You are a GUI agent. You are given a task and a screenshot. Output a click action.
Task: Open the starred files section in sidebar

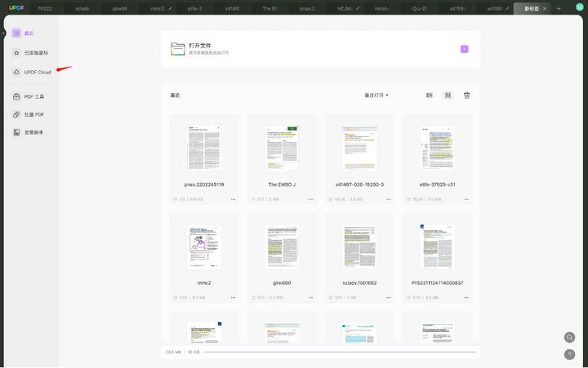click(x=30, y=53)
